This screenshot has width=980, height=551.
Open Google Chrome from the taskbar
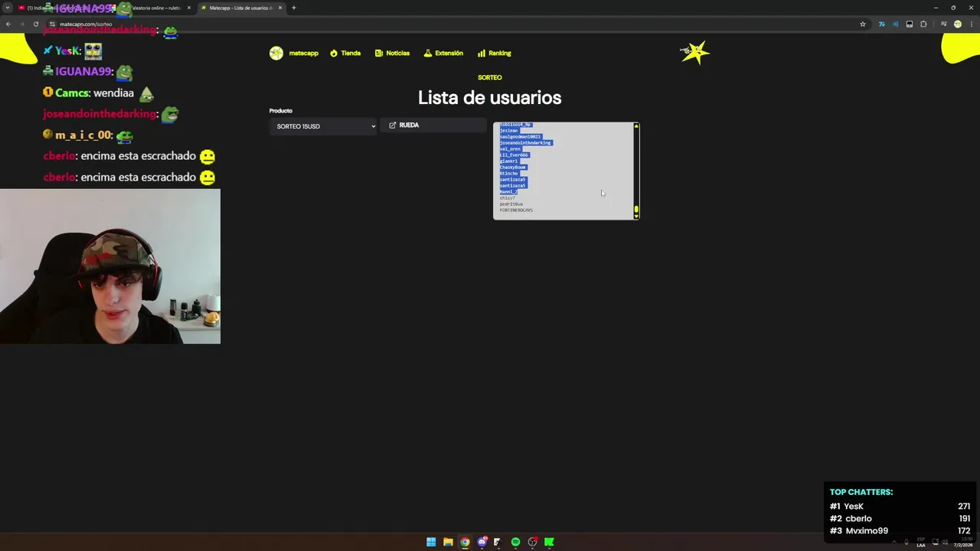pos(465,542)
